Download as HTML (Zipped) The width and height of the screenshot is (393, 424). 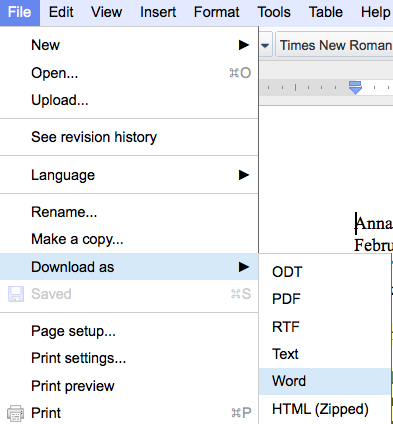(x=325, y=409)
